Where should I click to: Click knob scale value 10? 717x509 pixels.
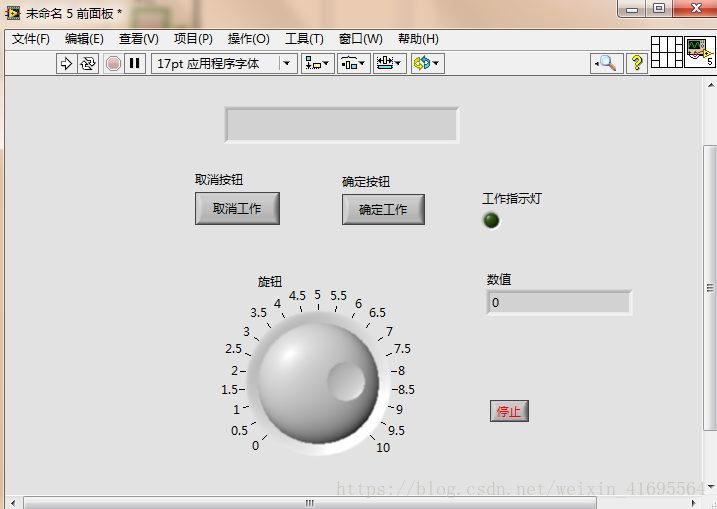(x=383, y=448)
